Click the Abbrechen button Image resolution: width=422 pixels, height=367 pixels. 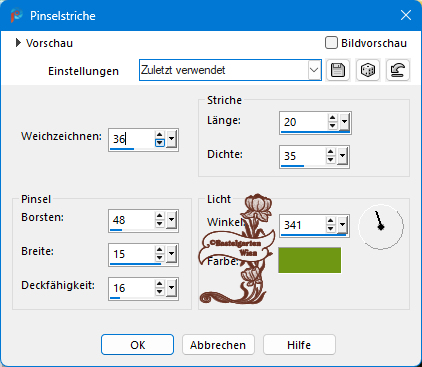tap(218, 345)
